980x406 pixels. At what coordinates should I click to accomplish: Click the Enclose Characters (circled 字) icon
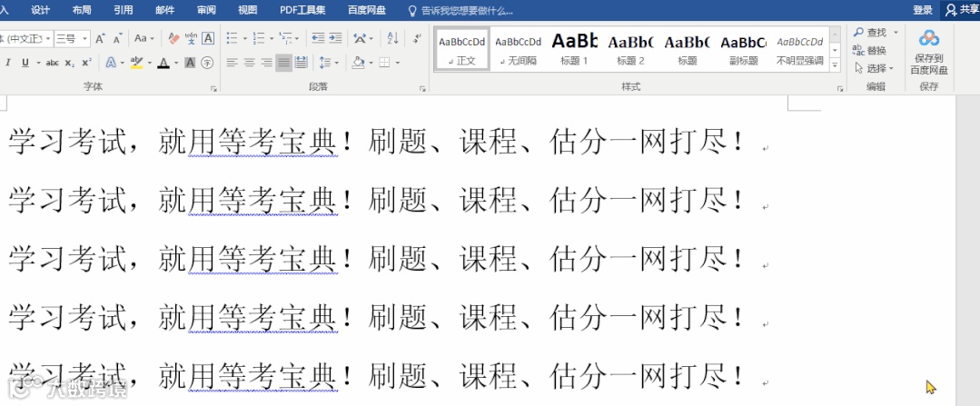[207, 63]
